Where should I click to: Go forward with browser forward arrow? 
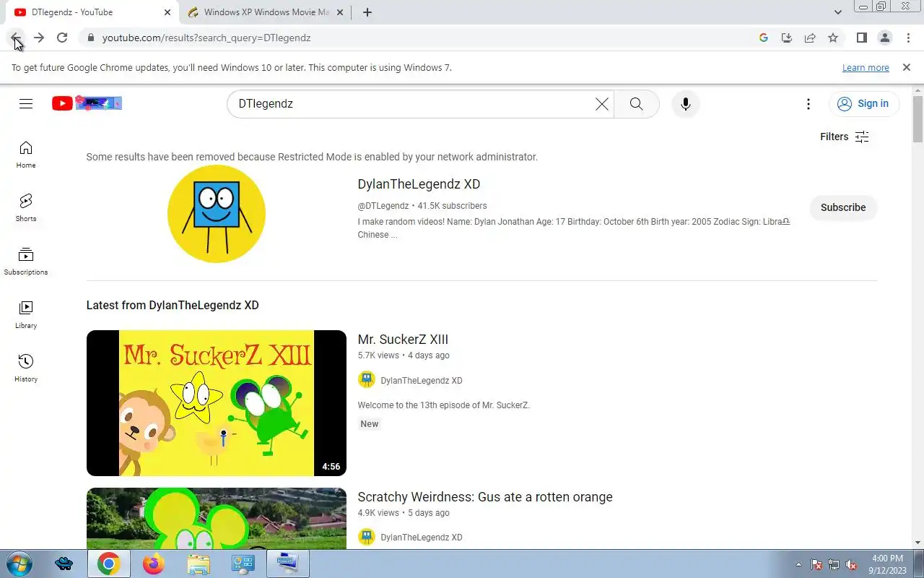click(39, 38)
